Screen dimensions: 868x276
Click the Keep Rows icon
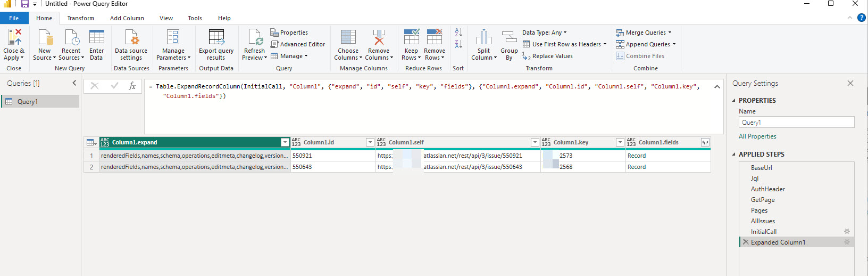(x=411, y=37)
